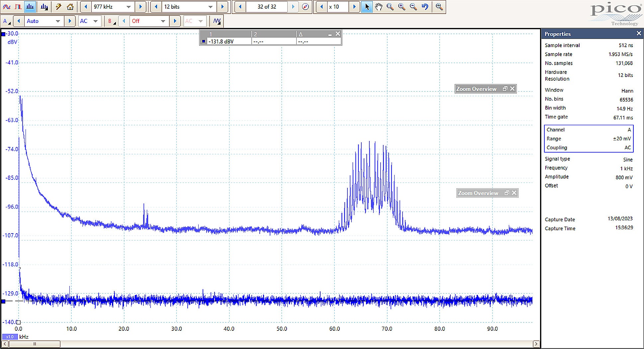This screenshot has height=349, width=644.
Task: Click the Amplitude value 800 mV
Action: click(x=624, y=177)
